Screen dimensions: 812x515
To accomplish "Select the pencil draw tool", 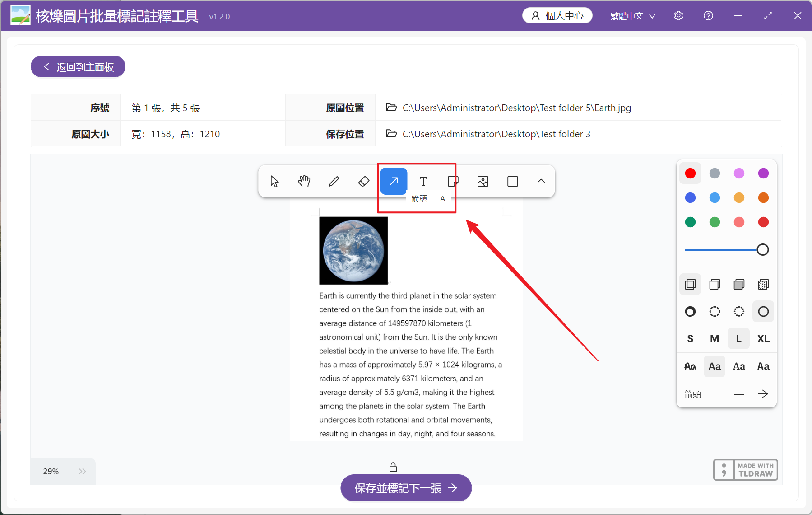I will pyautogui.click(x=334, y=181).
